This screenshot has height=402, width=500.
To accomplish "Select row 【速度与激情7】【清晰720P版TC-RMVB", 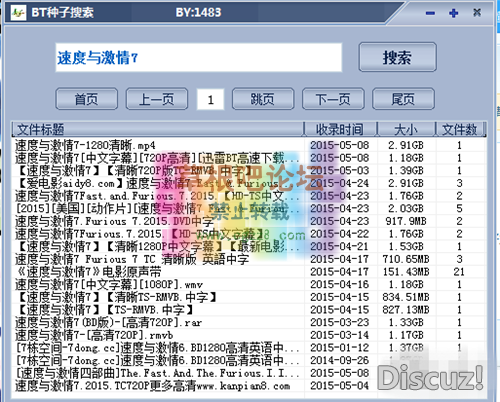I will [249, 171].
